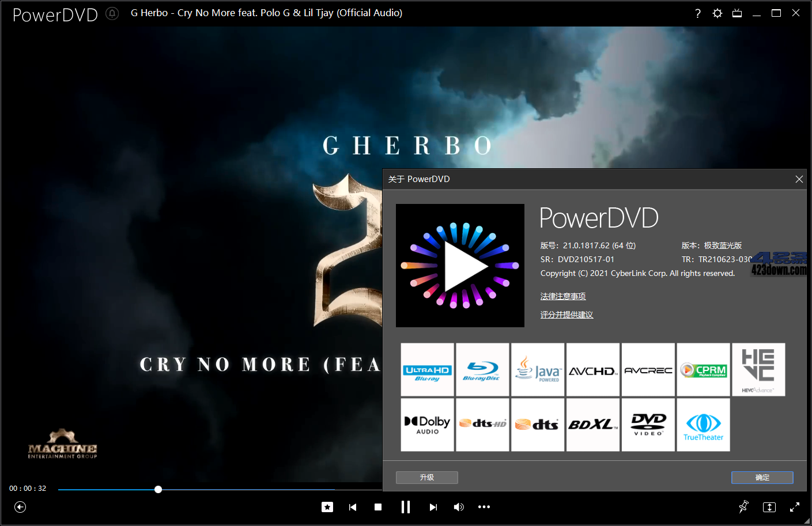Click the Blu-ray Disc logo
Viewport: 812px width, 526px height.
pyautogui.click(x=482, y=370)
